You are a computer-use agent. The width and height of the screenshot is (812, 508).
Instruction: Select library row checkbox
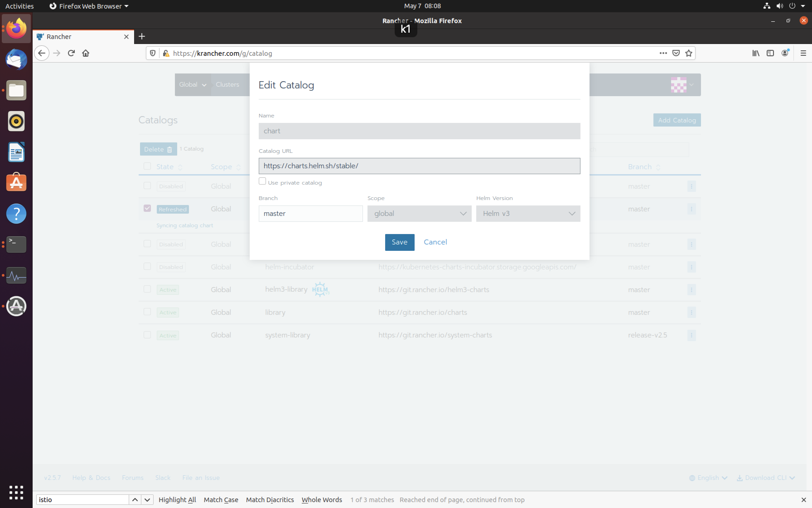[147, 312]
